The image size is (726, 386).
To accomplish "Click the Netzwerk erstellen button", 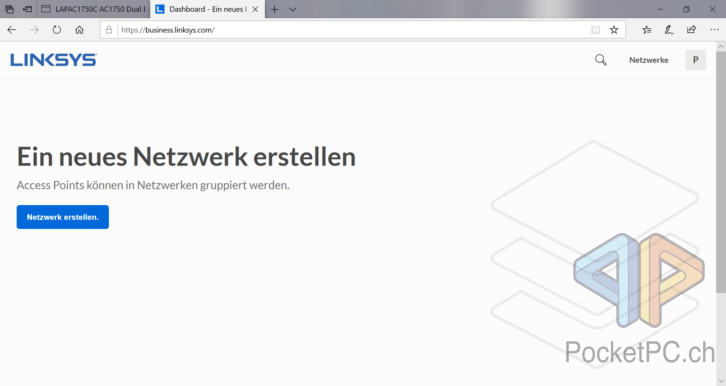I will click(x=63, y=217).
